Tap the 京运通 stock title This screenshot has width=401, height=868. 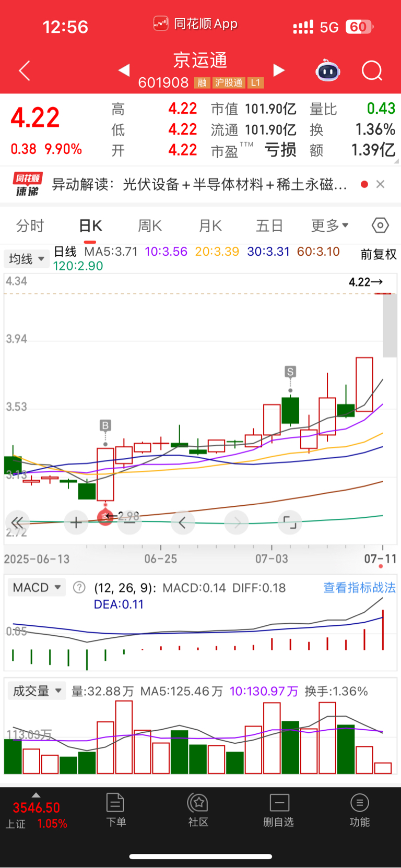coord(200,60)
